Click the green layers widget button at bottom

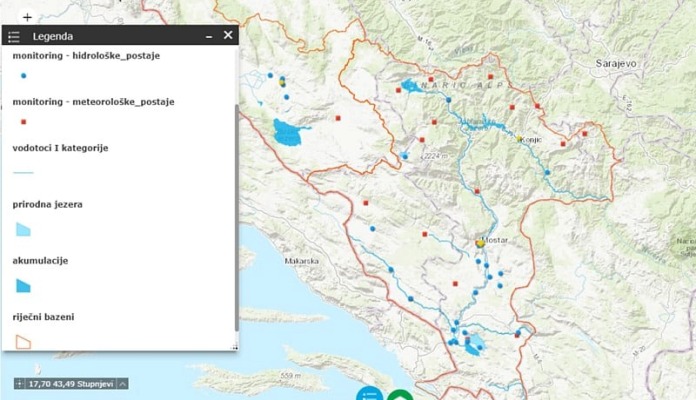point(400,395)
